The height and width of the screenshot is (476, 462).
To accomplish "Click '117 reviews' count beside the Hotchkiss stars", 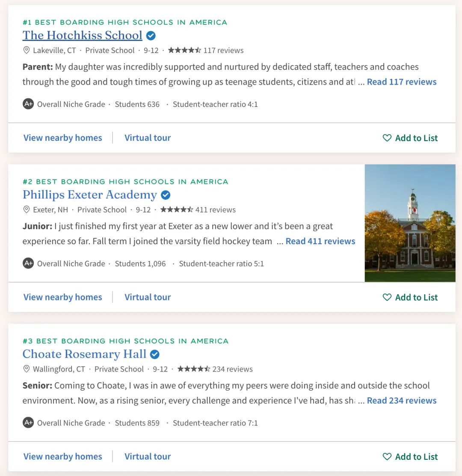I will point(223,50).
